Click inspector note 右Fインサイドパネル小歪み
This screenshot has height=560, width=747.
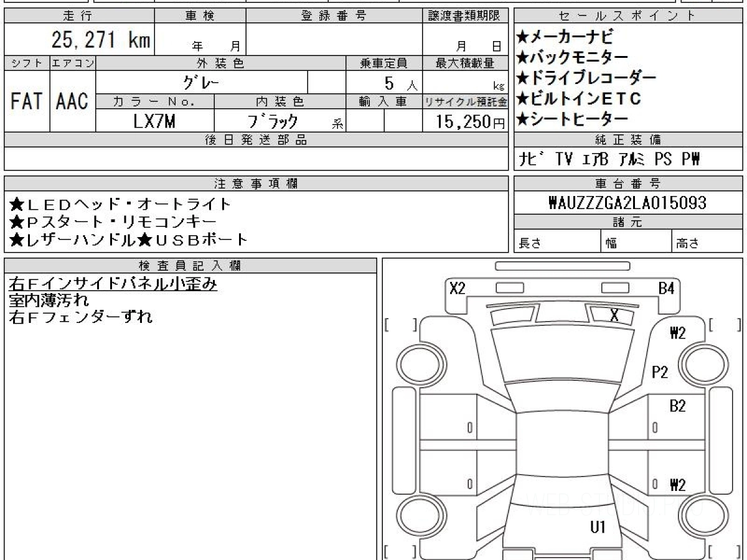113,283
